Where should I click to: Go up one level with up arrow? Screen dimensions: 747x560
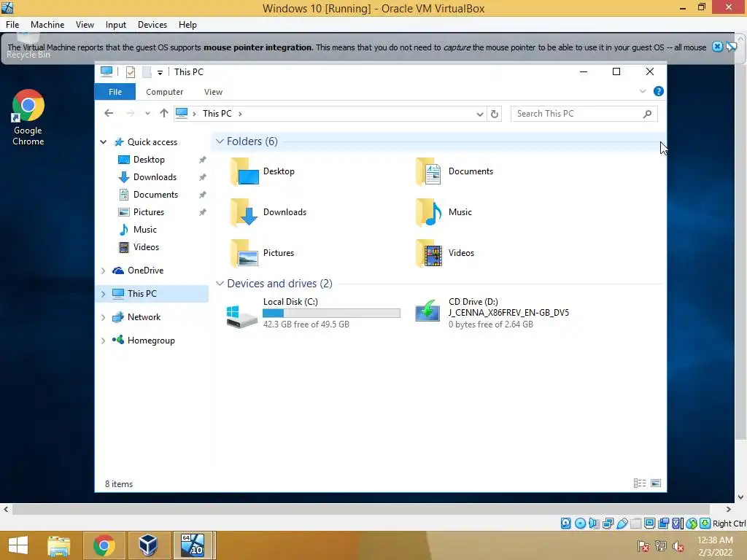coord(164,113)
